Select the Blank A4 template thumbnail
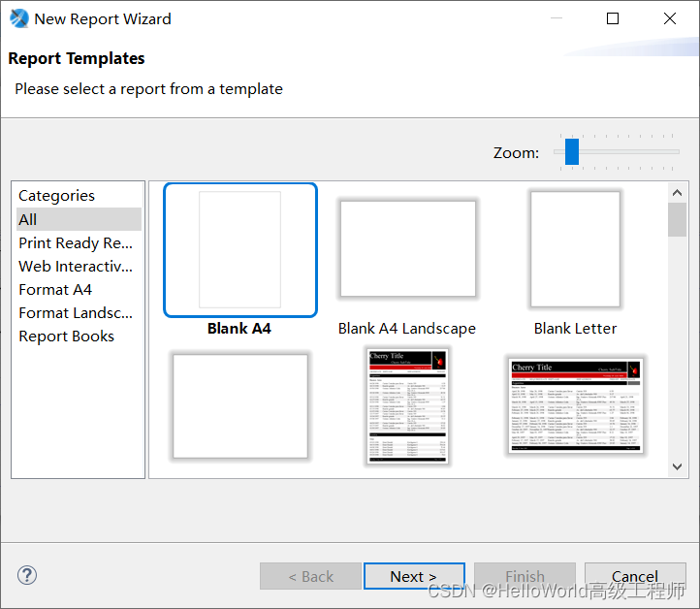The width and height of the screenshot is (700, 609). (240, 250)
